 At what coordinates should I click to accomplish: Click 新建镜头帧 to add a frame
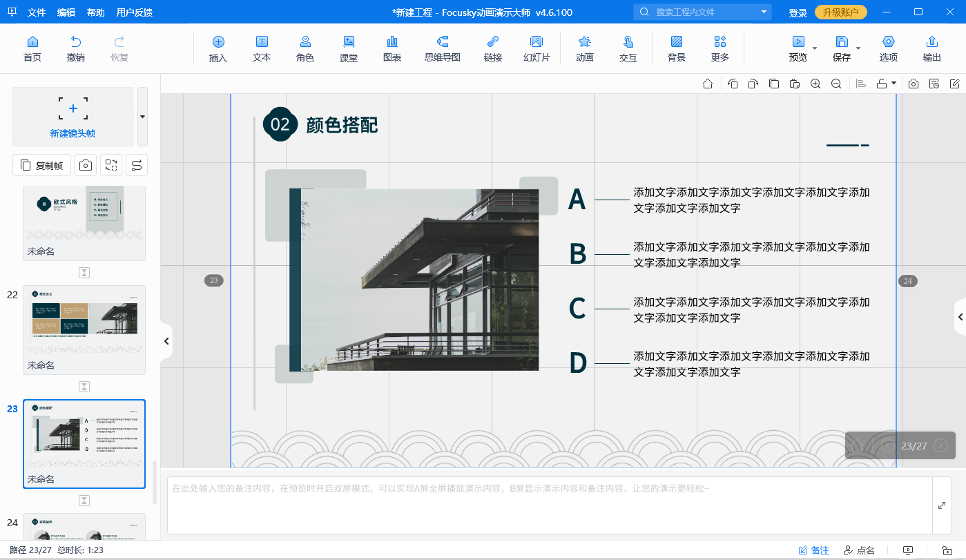(73, 117)
